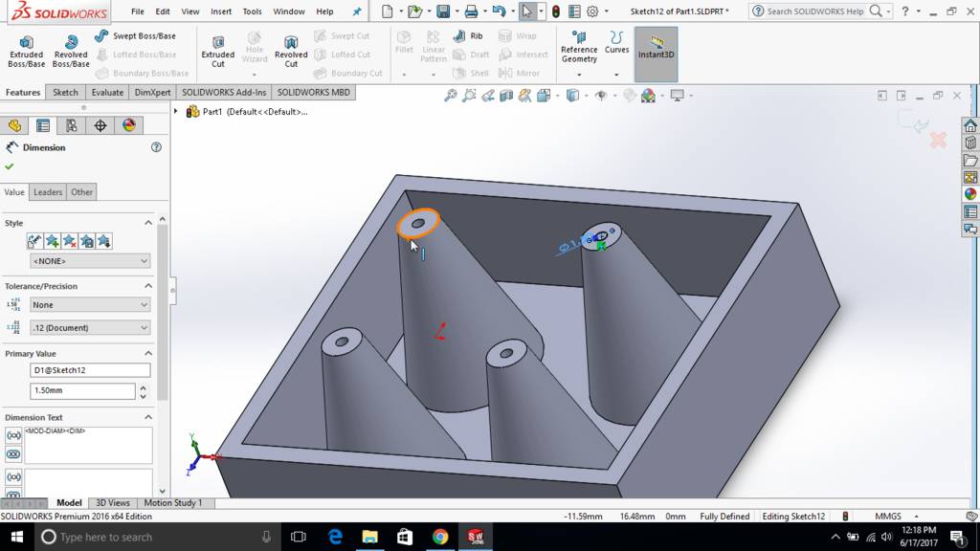Open ConfigurationManager tab icon
This screenshot has width=980, height=551.
71,125
